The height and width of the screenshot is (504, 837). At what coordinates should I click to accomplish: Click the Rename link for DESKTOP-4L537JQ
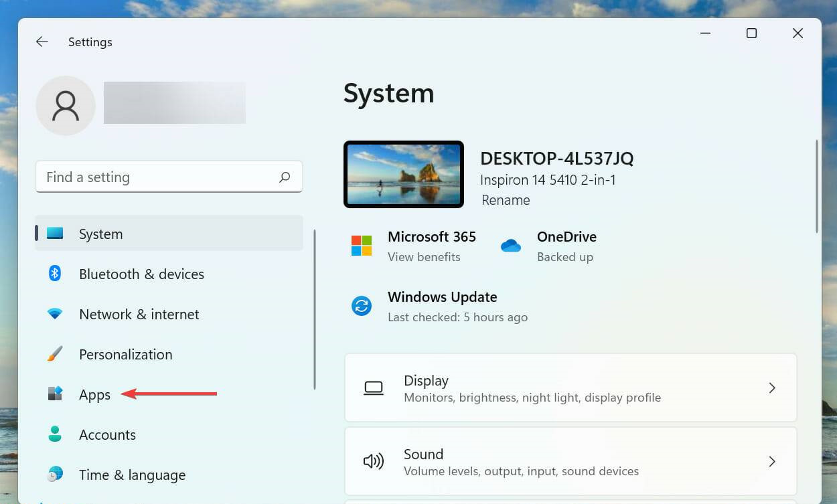point(506,199)
